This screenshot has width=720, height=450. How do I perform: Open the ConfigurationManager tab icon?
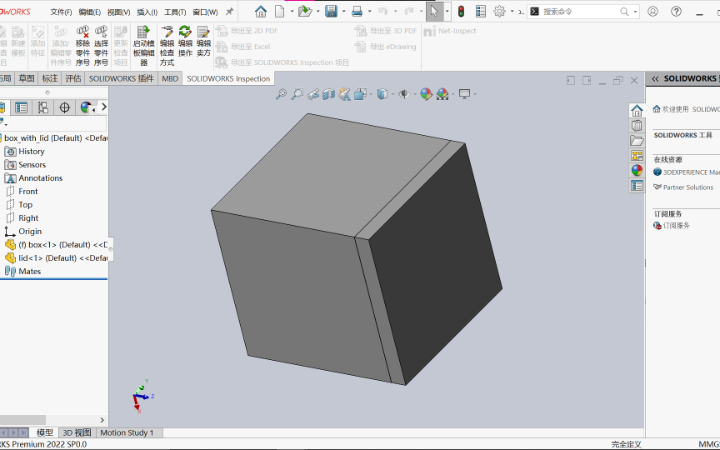coord(43,107)
